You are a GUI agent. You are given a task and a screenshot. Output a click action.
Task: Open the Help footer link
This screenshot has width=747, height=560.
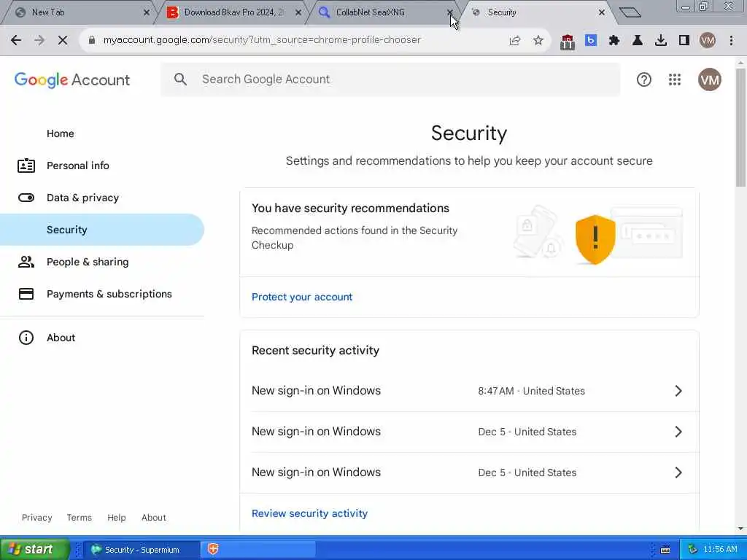[x=116, y=518]
